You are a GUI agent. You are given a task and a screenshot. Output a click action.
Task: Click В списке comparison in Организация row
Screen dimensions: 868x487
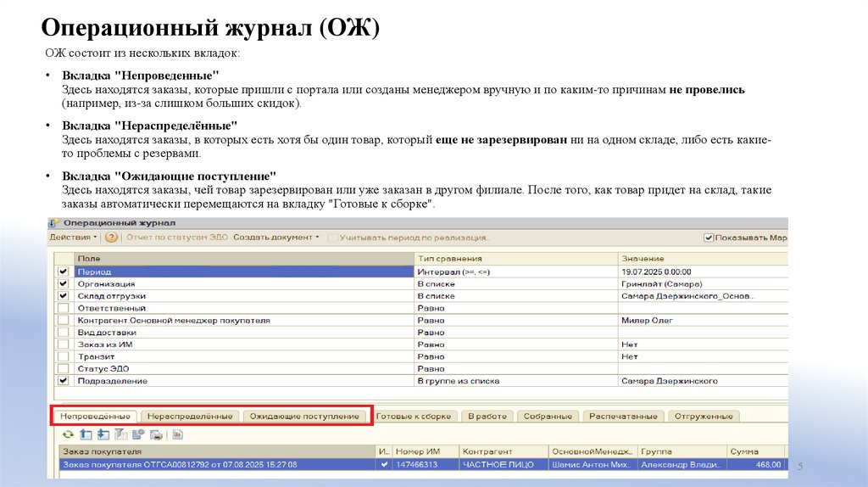click(516, 283)
